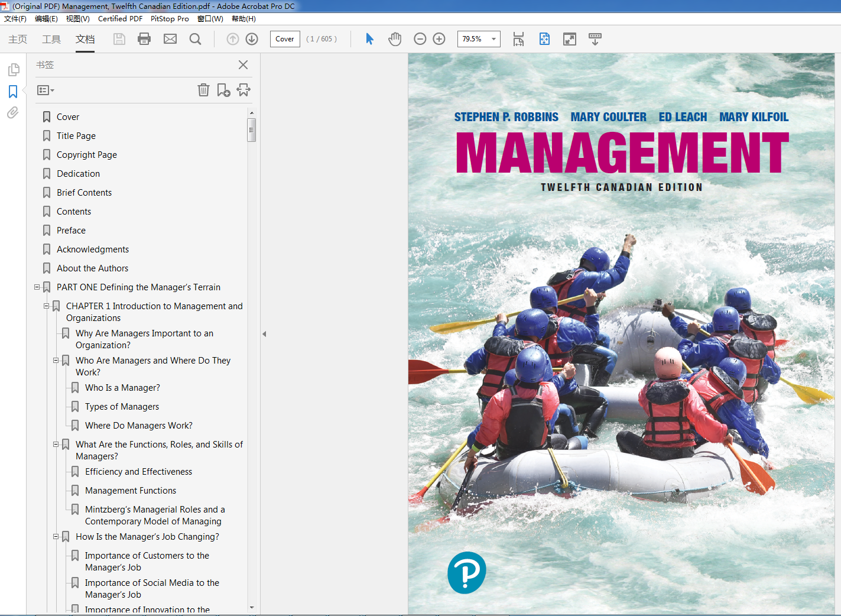Go to Efficiency and Effectiveness bookmark

tap(138, 472)
